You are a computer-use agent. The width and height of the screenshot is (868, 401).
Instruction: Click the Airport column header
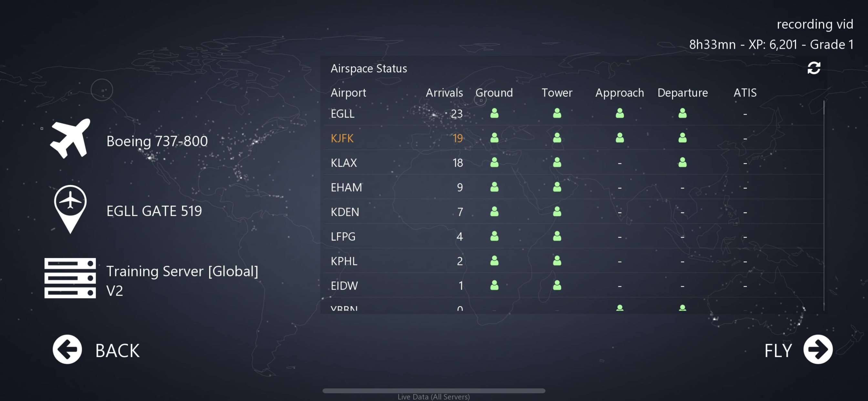tap(348, 93)
